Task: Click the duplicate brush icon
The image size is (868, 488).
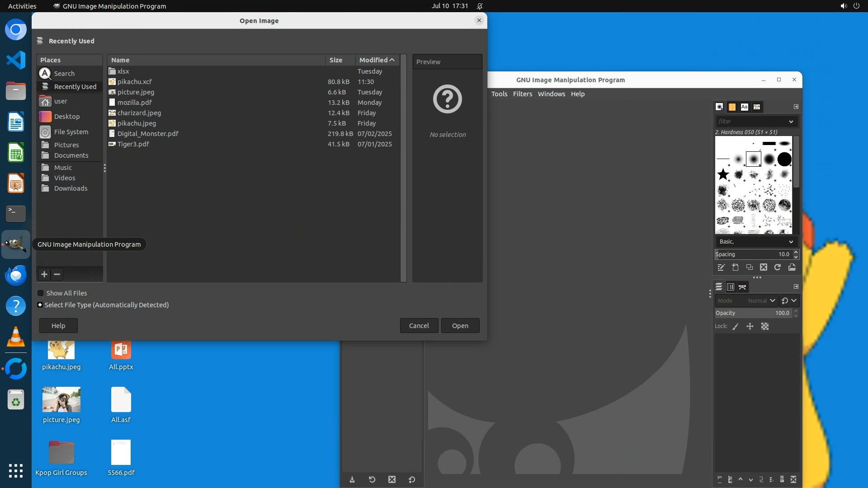Action: (x=749, y=267)
